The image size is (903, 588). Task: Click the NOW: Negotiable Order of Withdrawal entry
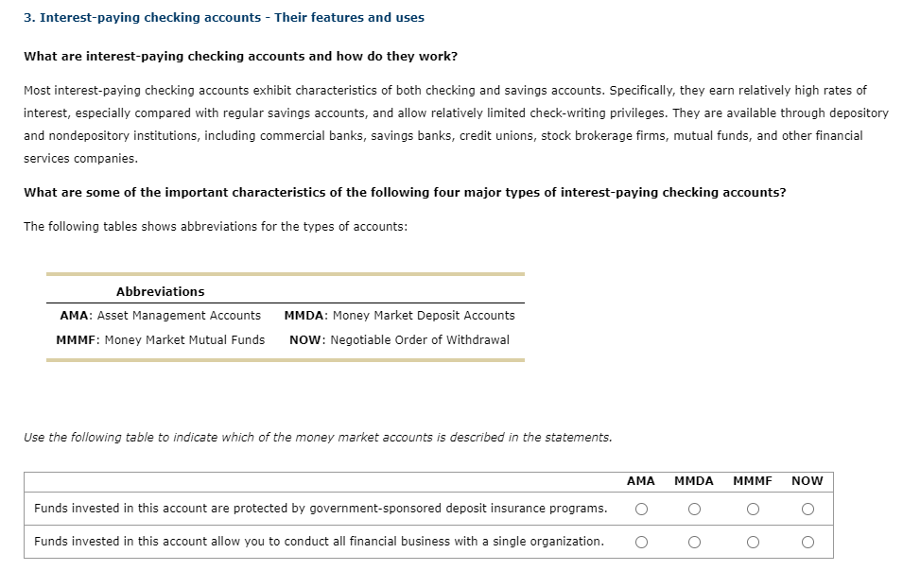399,339
